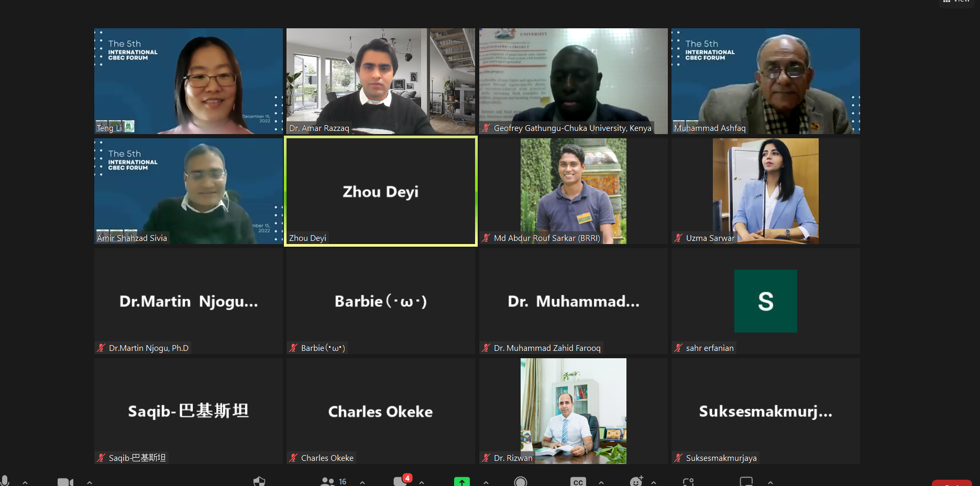Toggle closed captions CC icon
The height and width of the screenshot is (486, 980).
(x=578, y=482)
